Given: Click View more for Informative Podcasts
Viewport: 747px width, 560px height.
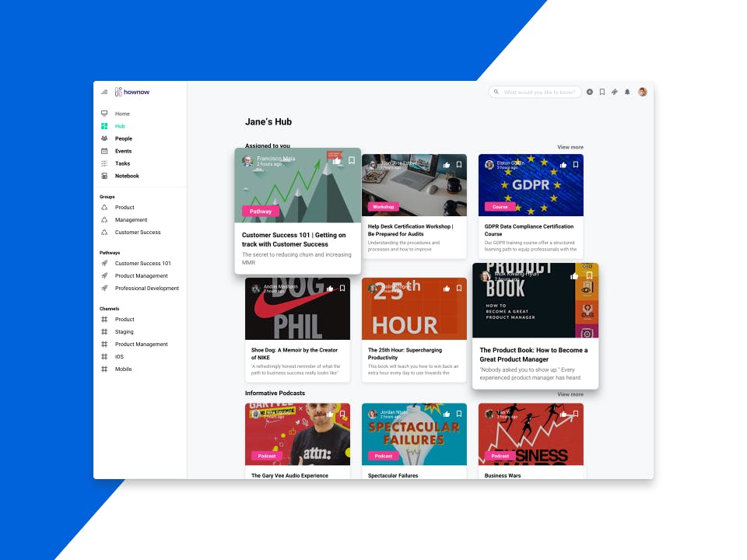Looking at the screenshot, I should tap(570, 394).
